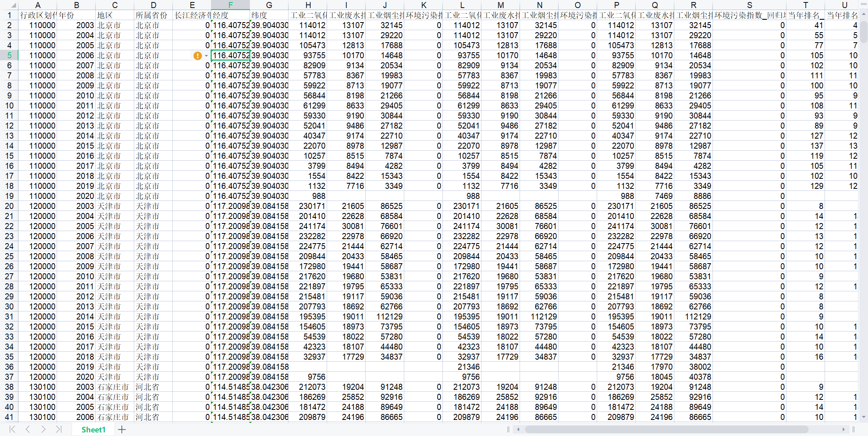Click the horizontal scrollbar left arrow
Screen dimensions: 868x436
(518, 430)
